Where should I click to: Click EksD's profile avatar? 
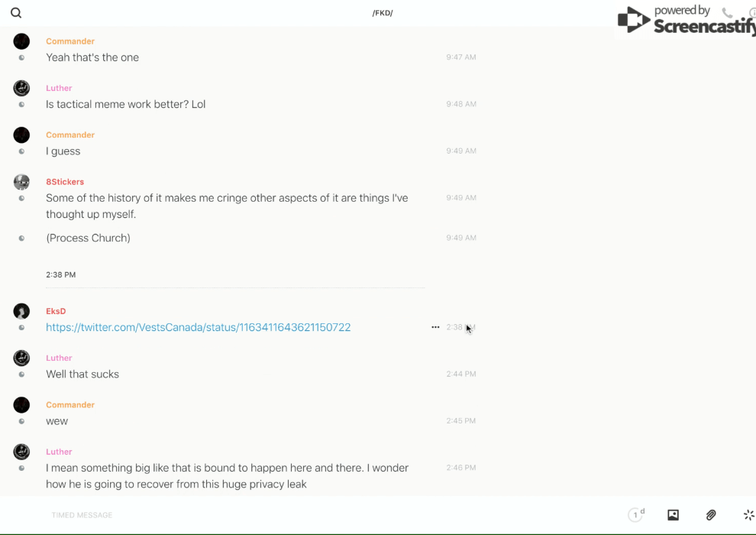coord(21,311)
